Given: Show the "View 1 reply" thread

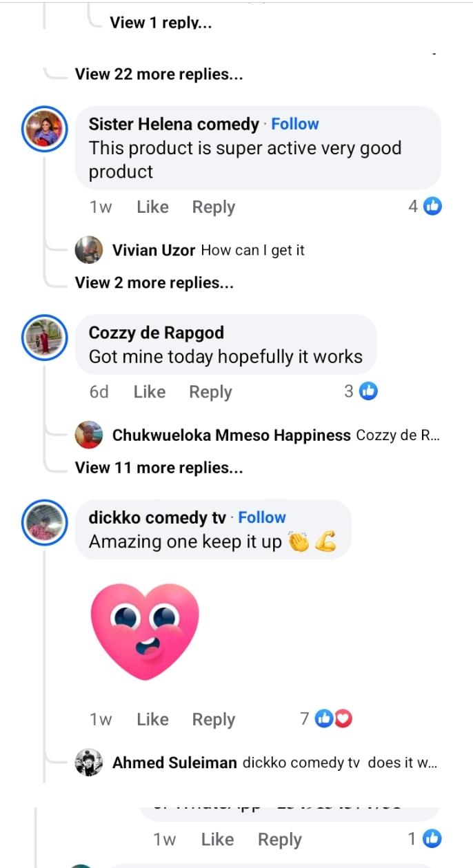Looking at the screenshot, I should coord(161,22).
